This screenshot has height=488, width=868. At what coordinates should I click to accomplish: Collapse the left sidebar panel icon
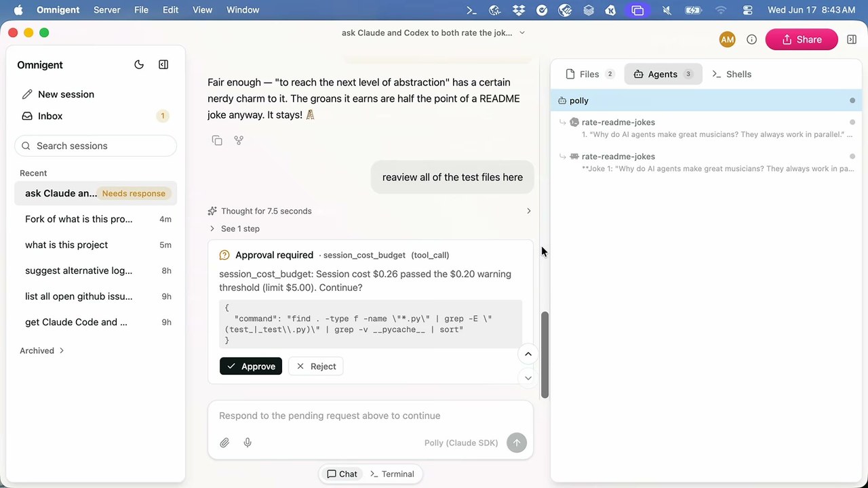[x=163, y=64]
